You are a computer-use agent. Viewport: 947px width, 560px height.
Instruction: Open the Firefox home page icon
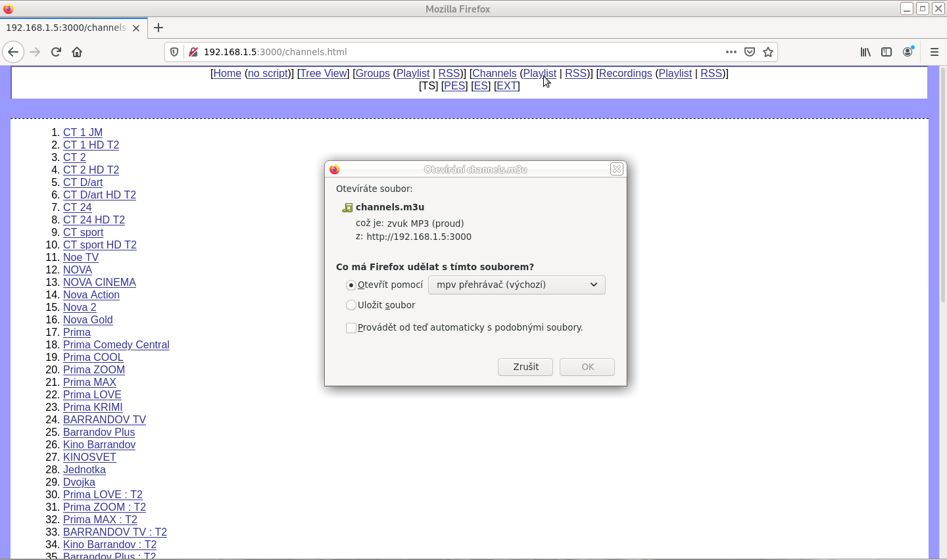[x=77, y=52]
